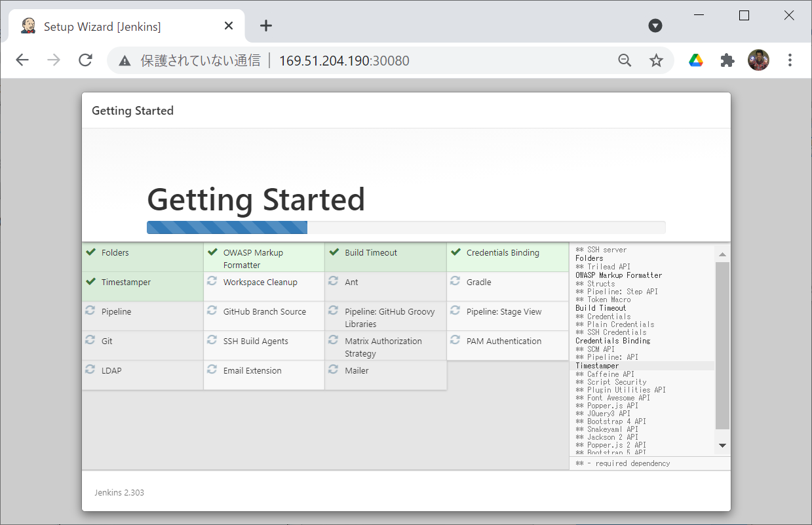The image size is (812, 525).
Task: Click the Jenkins favicon on the tab
Action: pyautogui.click(x=28, y=26)
